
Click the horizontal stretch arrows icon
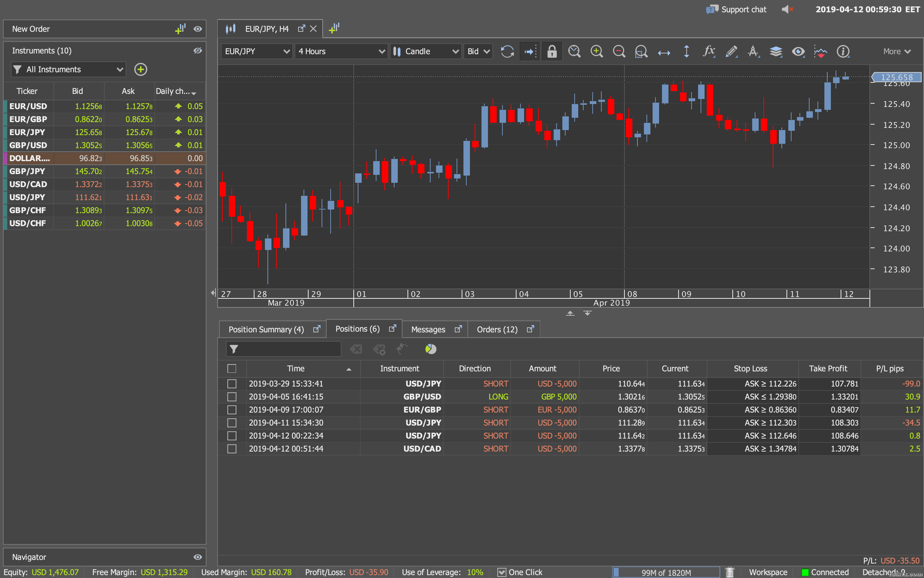[x=664, y=53]
